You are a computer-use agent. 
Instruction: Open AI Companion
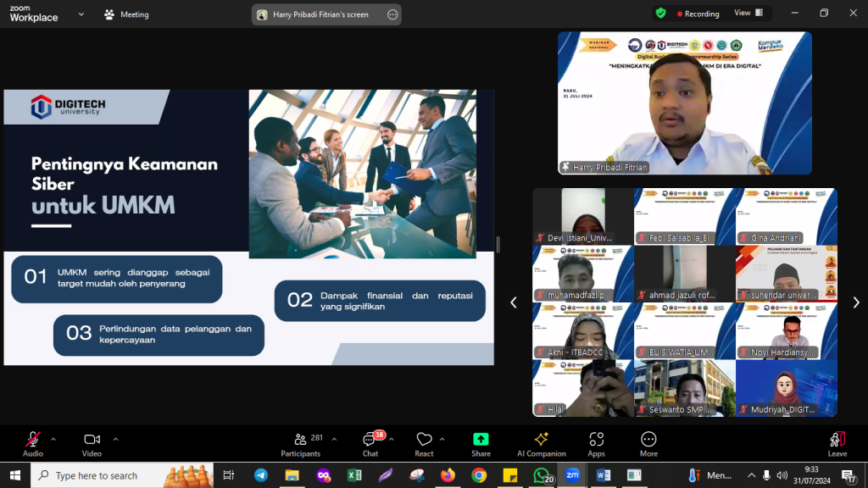click(x=541, y=444)
